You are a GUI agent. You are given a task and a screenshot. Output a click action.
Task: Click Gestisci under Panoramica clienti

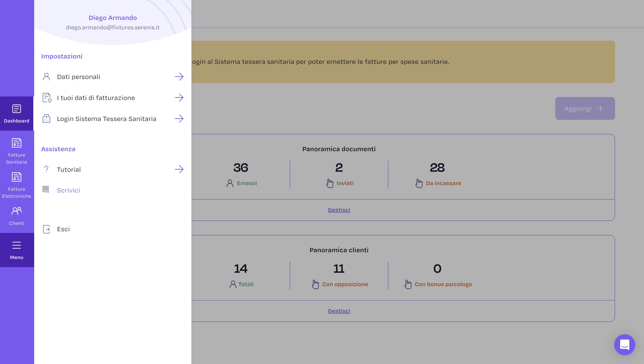[339, 311]
